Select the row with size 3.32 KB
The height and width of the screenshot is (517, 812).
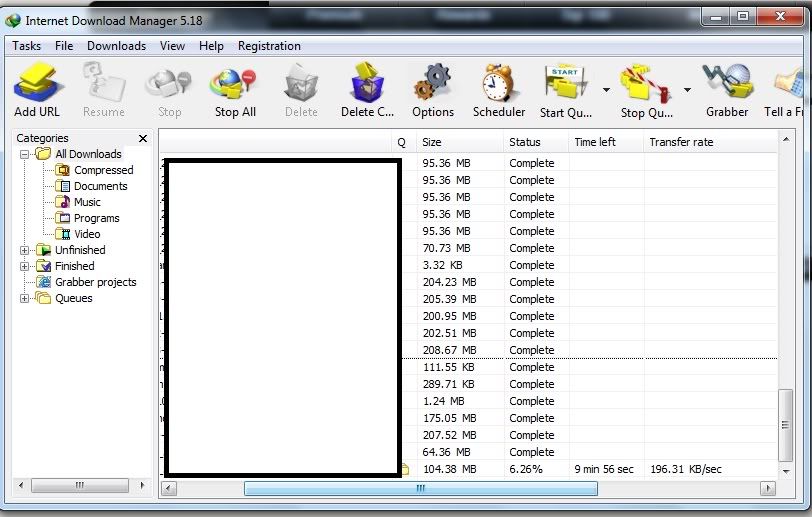click(x=469, y=265)
